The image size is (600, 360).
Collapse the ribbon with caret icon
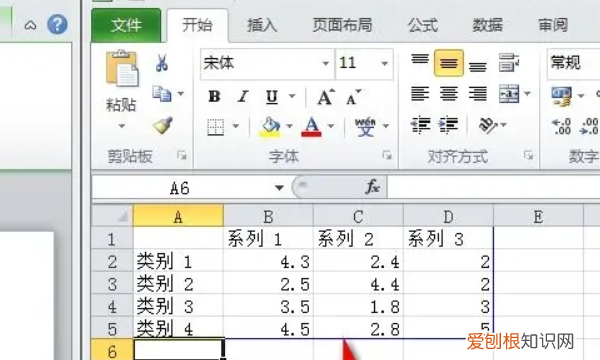click(x=30, y=25)
